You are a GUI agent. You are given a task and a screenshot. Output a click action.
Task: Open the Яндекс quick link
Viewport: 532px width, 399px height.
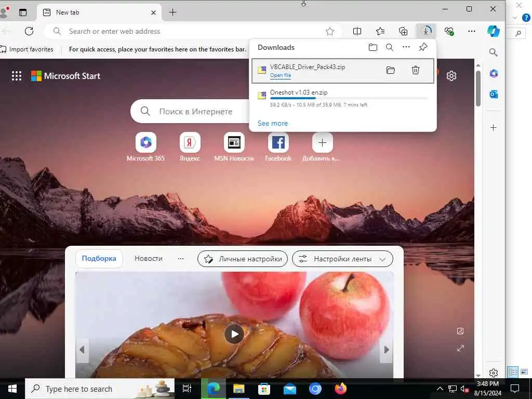(x=190, y=147)
